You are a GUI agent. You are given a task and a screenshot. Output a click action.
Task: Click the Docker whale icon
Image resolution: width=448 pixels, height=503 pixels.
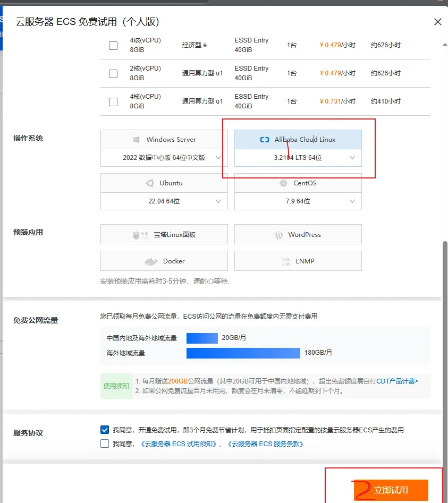pos(151,261)
